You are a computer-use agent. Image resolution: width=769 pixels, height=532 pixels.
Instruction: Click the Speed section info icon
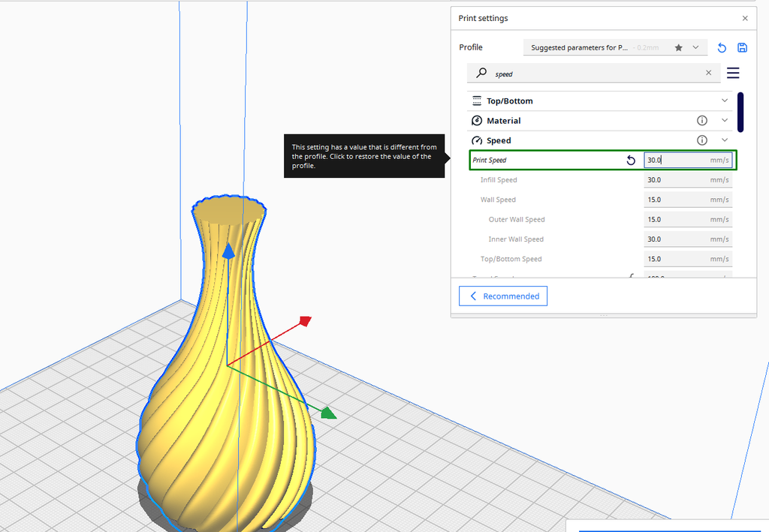tap(701, 140)
